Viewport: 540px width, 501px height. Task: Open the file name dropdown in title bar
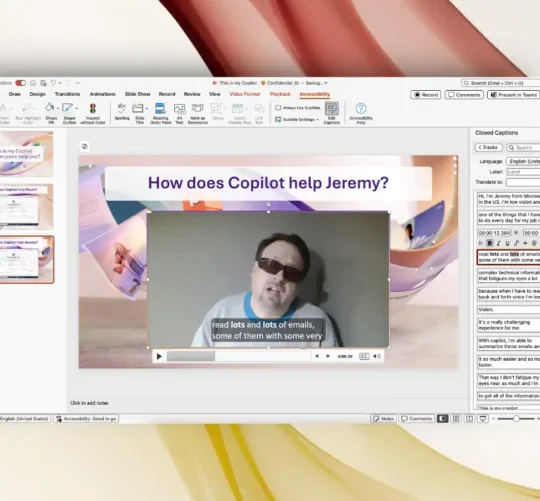pos(325,83)
